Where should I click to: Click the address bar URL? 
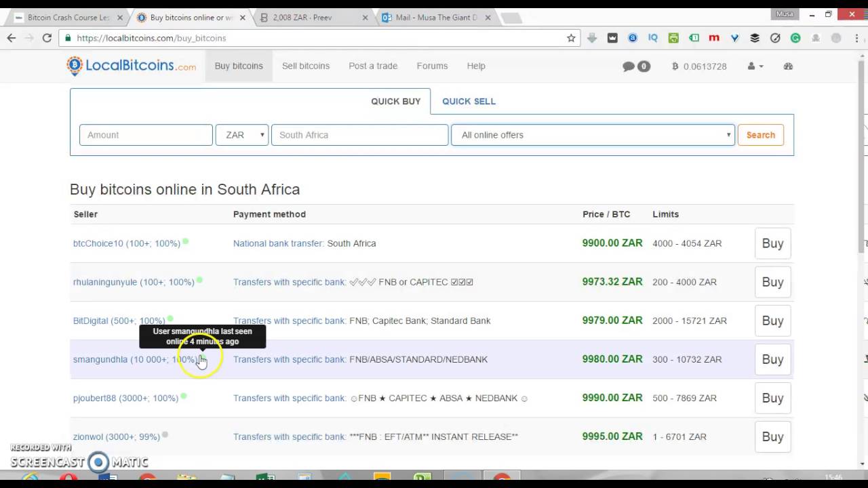[151, 38]
